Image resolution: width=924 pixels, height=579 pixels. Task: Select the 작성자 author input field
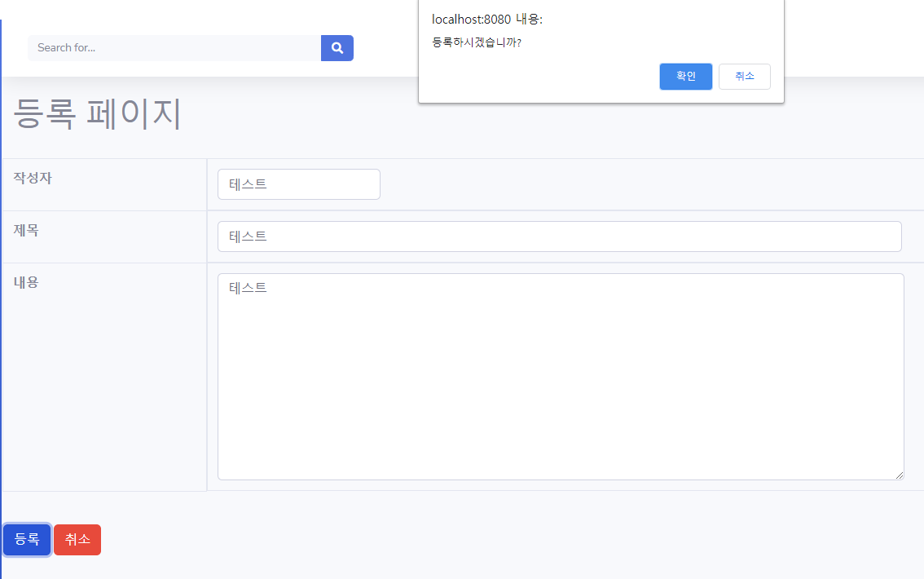pyautogui.click(x=299, y=184)
